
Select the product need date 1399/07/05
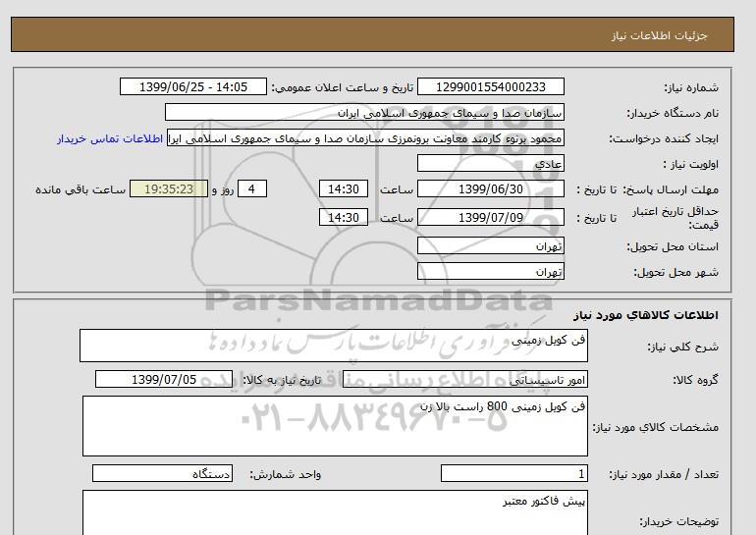164,380
